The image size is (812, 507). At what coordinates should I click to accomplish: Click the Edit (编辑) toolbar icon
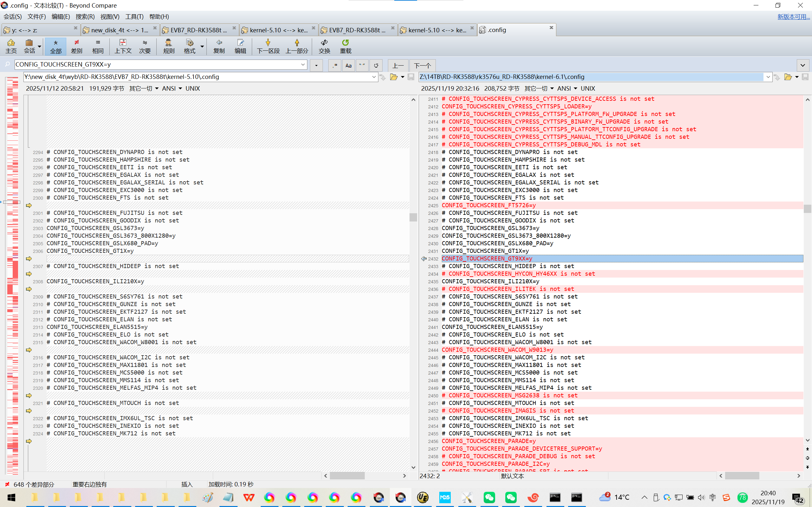tap(240, 46)
